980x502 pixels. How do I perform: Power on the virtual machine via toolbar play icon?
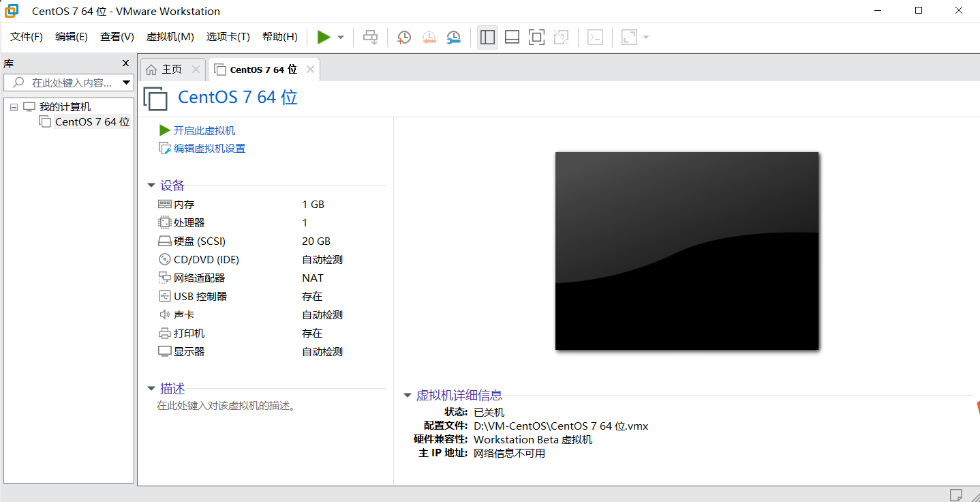324,37
